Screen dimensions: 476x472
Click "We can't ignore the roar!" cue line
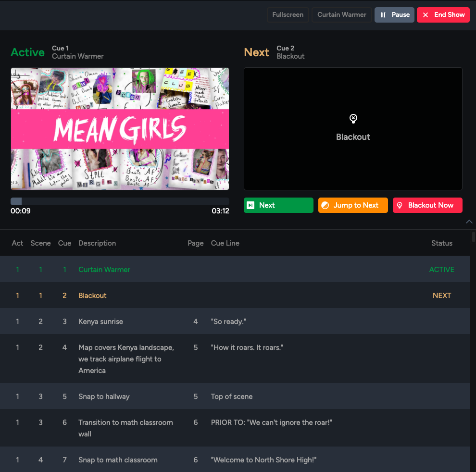(271, 422)
